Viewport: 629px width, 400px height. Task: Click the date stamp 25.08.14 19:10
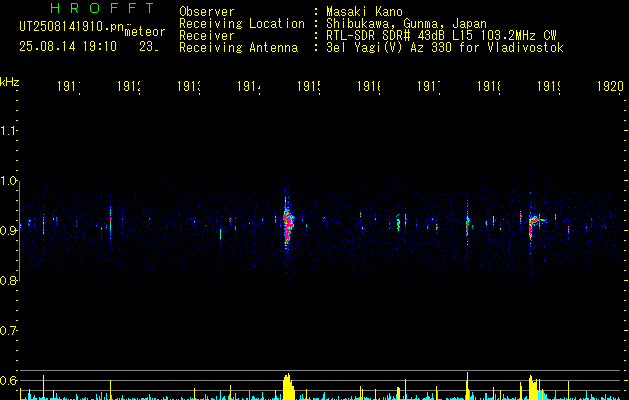coord(68,47)
